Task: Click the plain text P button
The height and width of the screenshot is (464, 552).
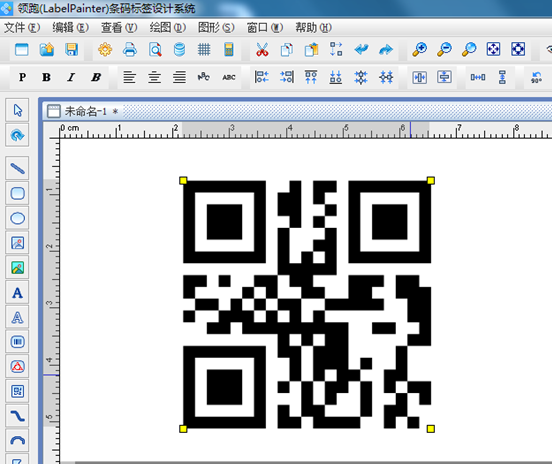Action: pos(22,77)
